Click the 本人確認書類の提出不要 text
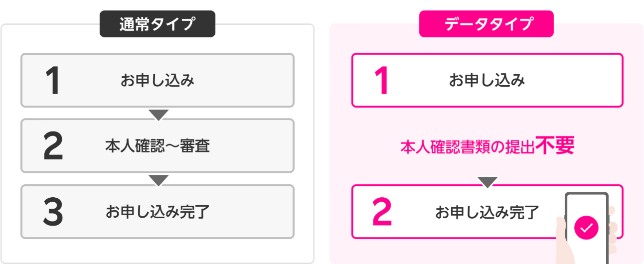 [487, 146]
